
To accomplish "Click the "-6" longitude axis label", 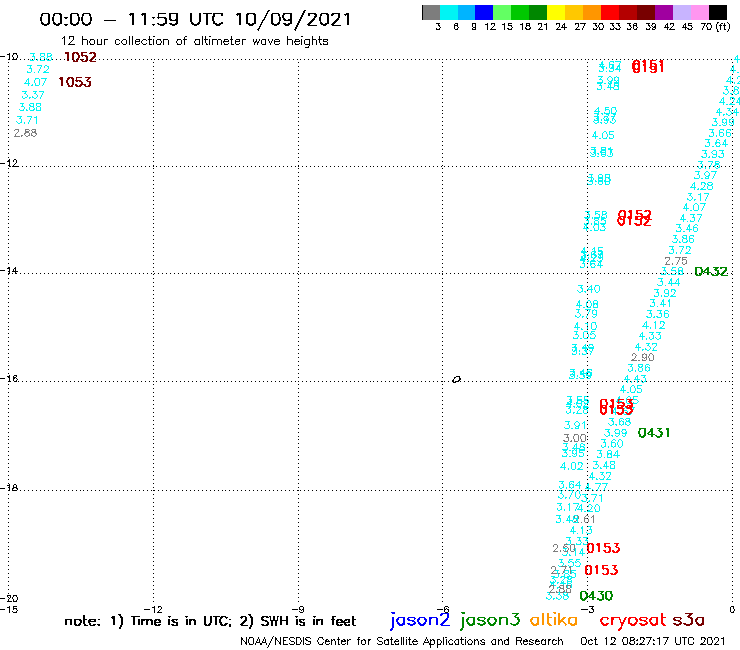I will 442,609.
